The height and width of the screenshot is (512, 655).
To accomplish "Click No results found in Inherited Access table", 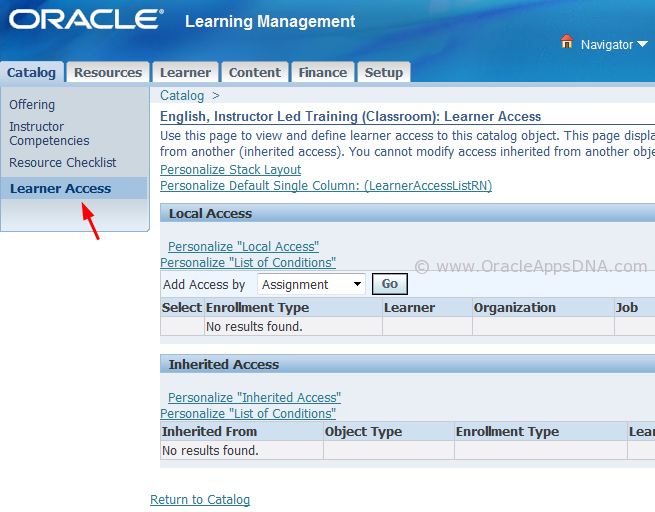I will pos(210,451).
